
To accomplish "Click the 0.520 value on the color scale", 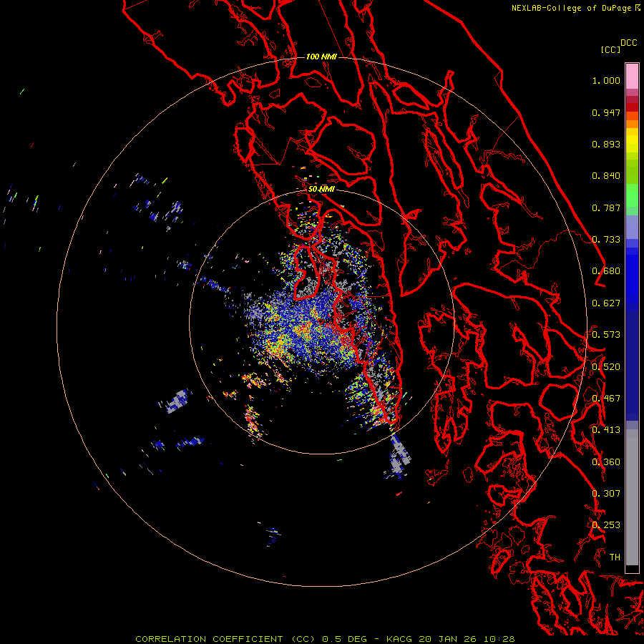I will 606,367.
